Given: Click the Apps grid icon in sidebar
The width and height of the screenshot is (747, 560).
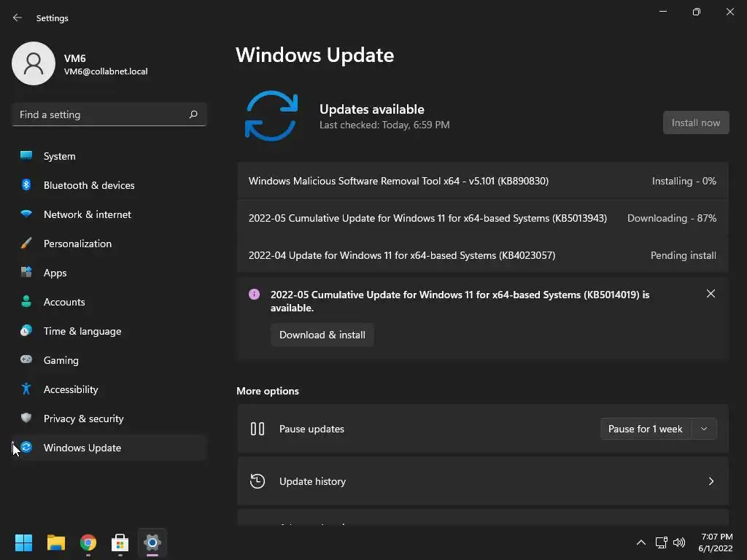Looking at the screenshot, I should (26, 272).
